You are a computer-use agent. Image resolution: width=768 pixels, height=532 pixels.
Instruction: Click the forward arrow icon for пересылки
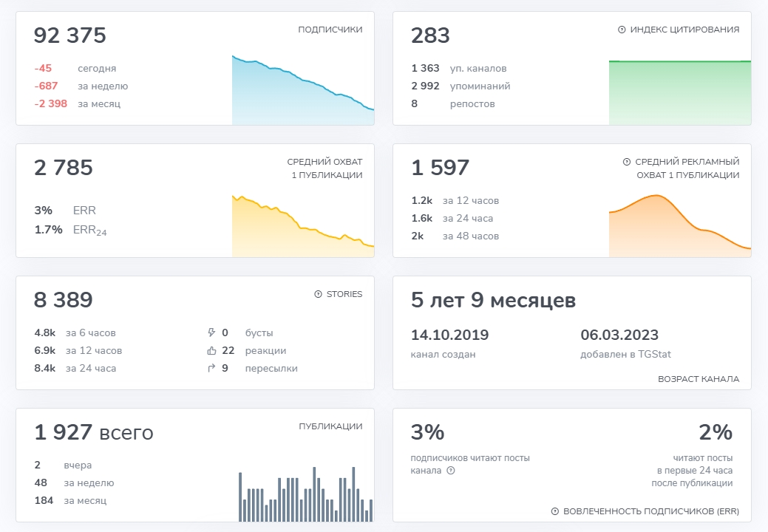click(x=212, y=369)
